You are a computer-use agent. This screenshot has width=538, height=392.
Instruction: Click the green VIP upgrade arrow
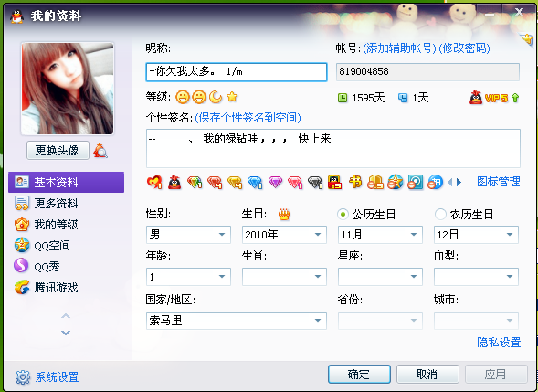514,98
